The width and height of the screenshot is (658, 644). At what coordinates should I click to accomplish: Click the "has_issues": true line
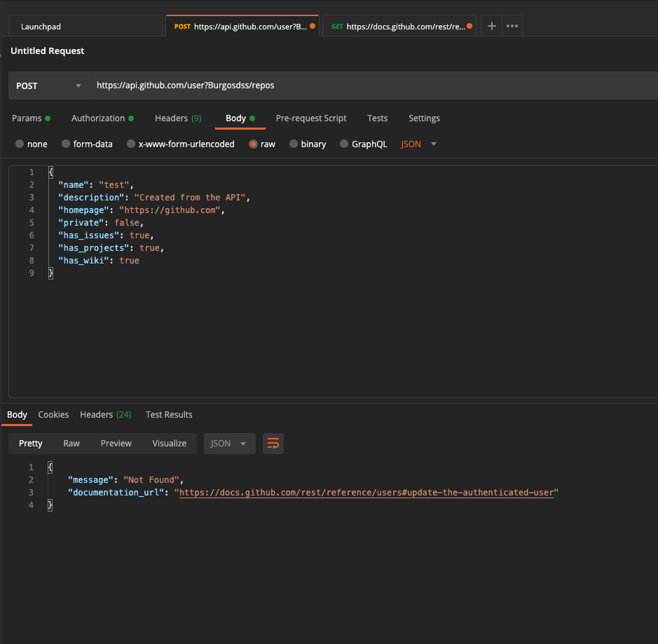pyautogui.click(x=106, y=235)
